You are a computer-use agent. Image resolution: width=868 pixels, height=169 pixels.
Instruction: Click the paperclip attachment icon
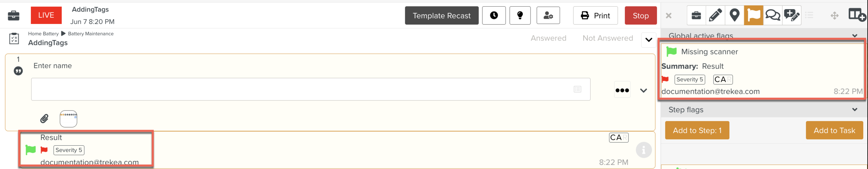(44, 119)
